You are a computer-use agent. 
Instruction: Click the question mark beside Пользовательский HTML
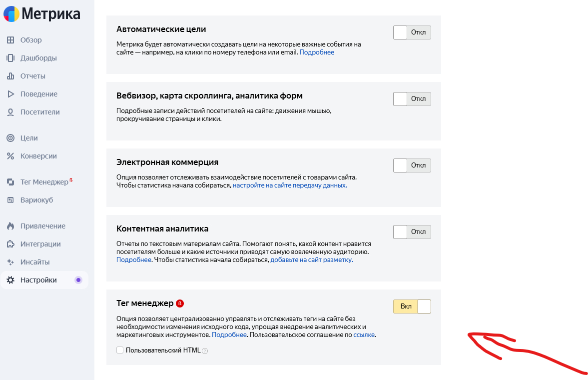click(x=205, y=351)
